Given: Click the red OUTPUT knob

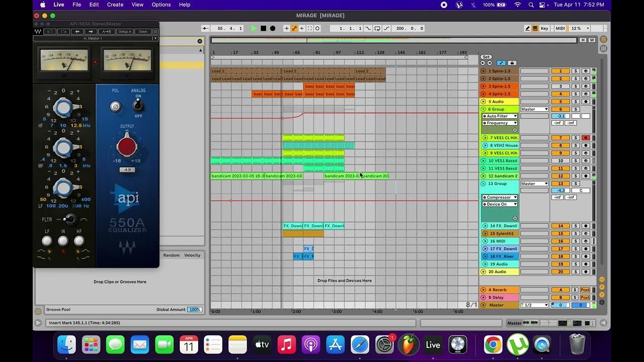Looking at the screenshot, I should click(127, 146).
